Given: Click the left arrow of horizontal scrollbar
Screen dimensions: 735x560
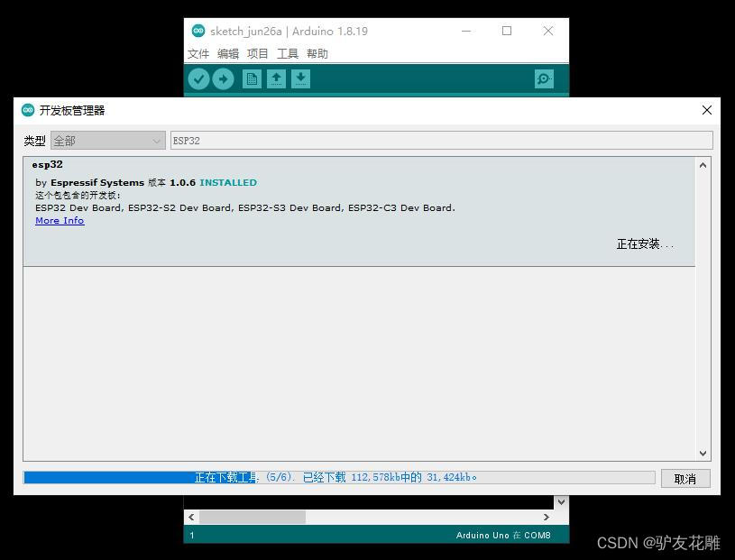Looking at the screenshot, I should click(191, 517).
